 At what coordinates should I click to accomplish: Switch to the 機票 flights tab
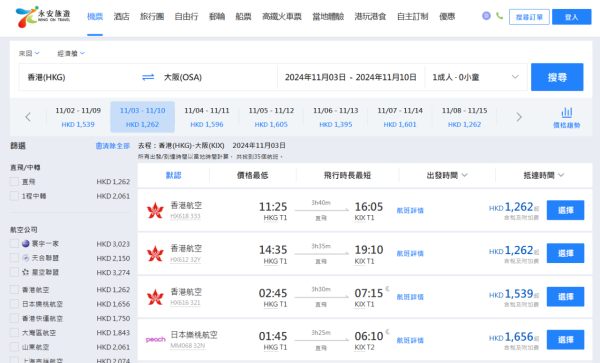click(x=95, y=16)
